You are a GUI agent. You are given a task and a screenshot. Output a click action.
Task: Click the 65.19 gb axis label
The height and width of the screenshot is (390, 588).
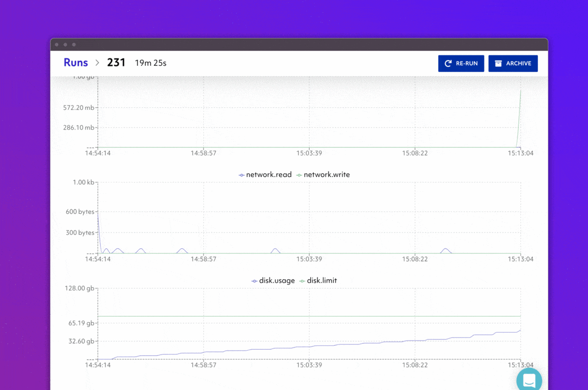click(81, 323)
